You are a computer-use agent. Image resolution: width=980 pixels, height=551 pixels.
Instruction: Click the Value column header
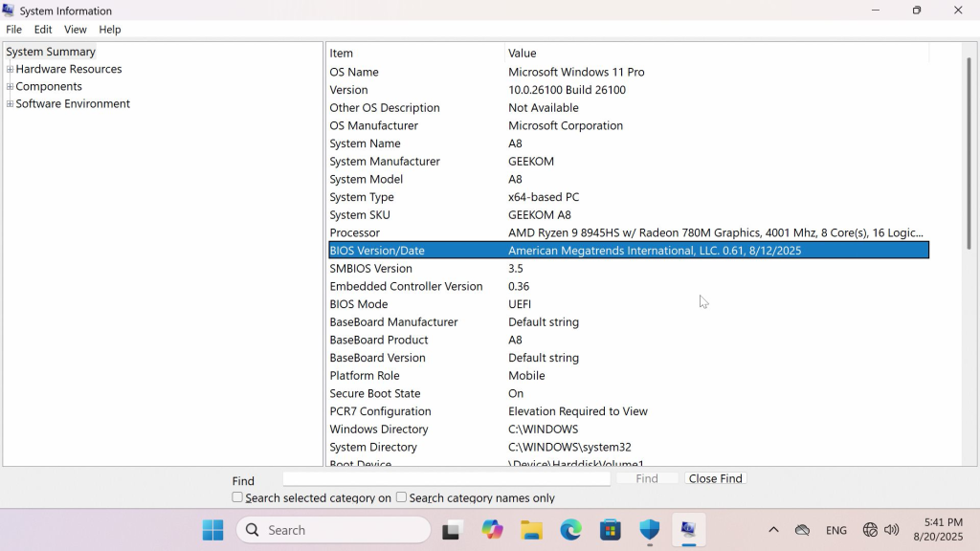pos(717,54)
